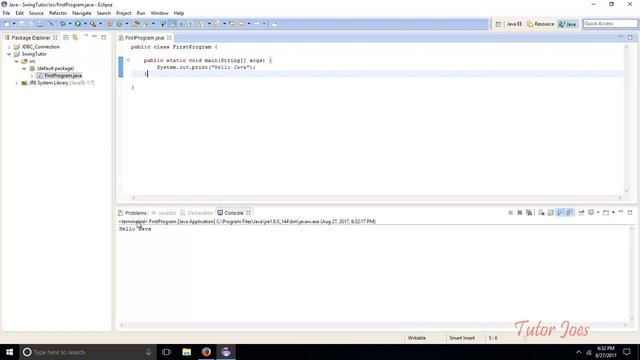Switch to the Resource perspective
This screenshot has height=360, width=640.
tap(540, 24)
